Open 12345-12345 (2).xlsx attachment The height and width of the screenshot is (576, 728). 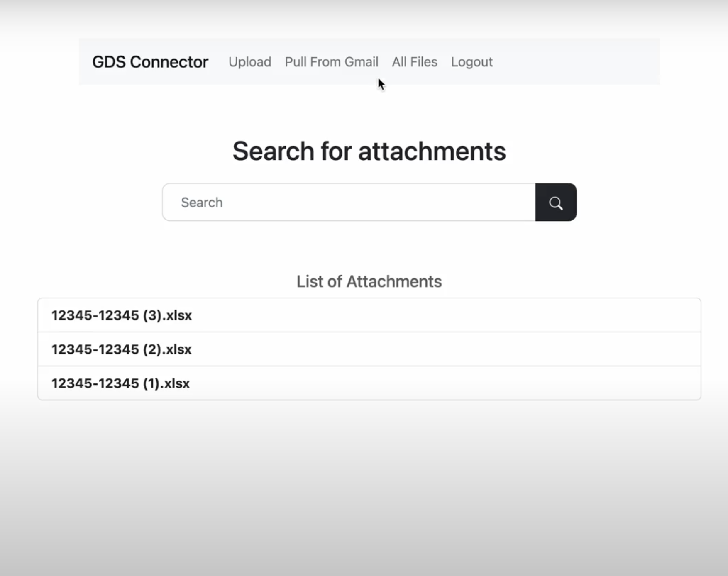point(369,349)
